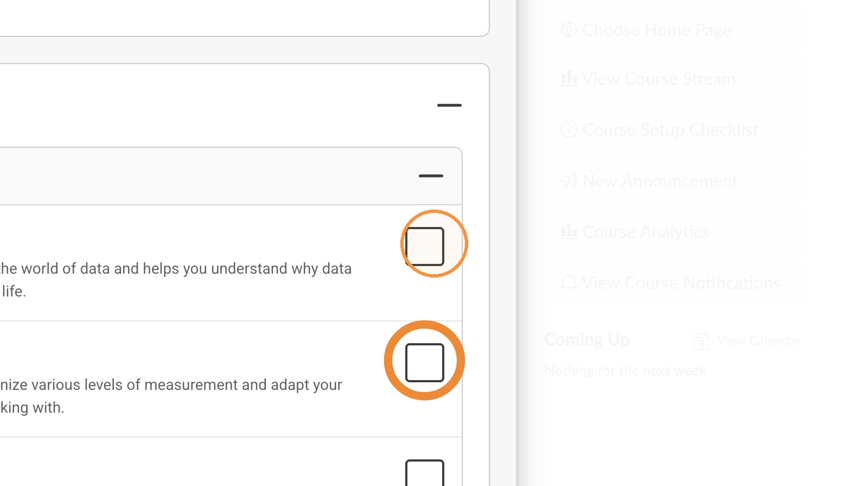
Task: Collapse the outer module using its top minus bar
Action: (x=449, y=105)
